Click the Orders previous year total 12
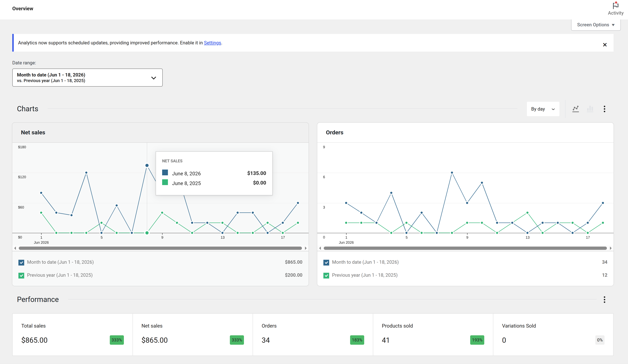 point(605,275)
